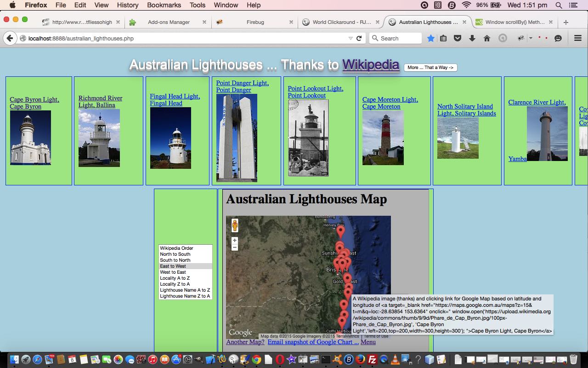Open the Downloads arrow icon
The width and height of the screenshot is (588, 368).
(472, 38)
